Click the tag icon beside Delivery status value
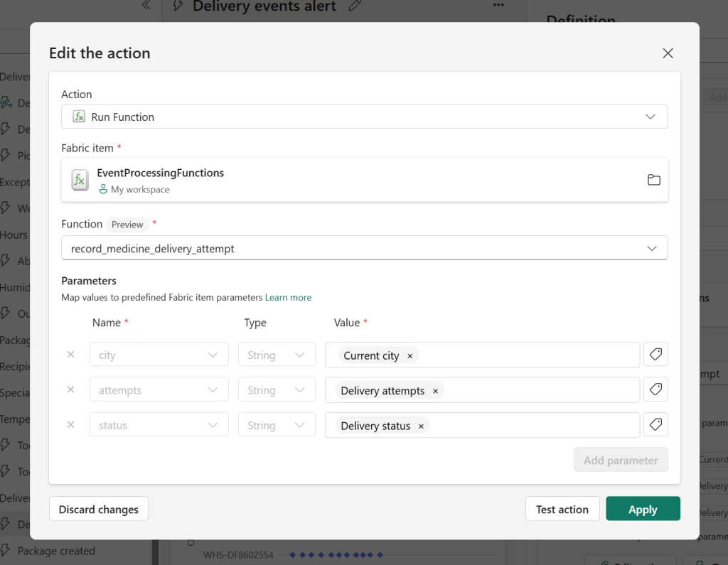This screenshot has height=565, width=728. pyautogui.click(x=655, y=424)
